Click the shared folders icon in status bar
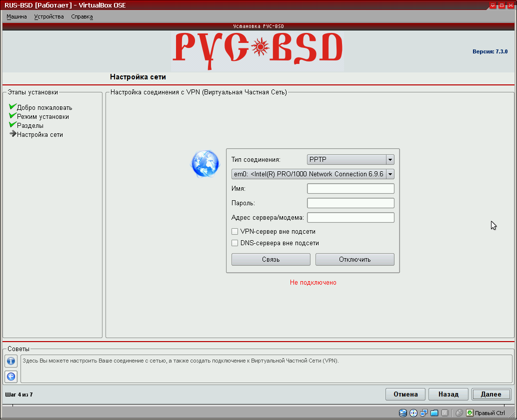Viewport: 517px width, 420px height. click(x=434, y=413)
